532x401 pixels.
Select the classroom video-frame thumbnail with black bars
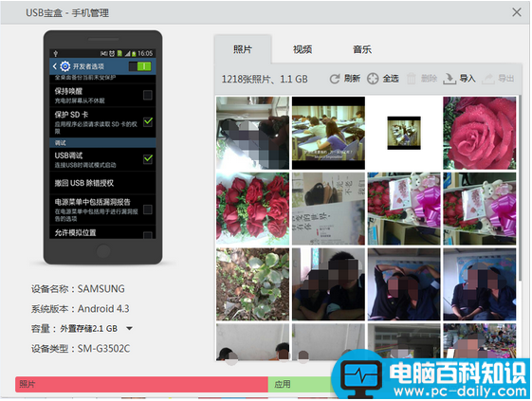[x=328, y=133]
